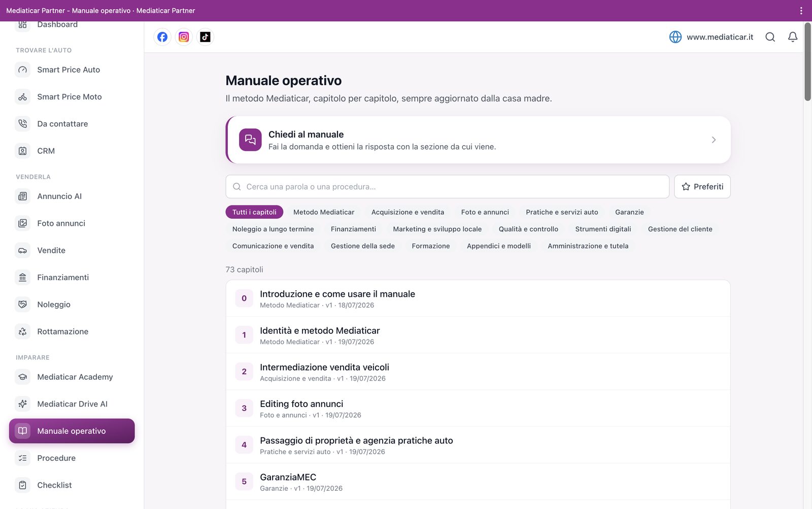The height and width of the screenshot is (509, 812).
Task: Open chapter Intermediazione vendita veicoli
Action: [x=478, y=371]
